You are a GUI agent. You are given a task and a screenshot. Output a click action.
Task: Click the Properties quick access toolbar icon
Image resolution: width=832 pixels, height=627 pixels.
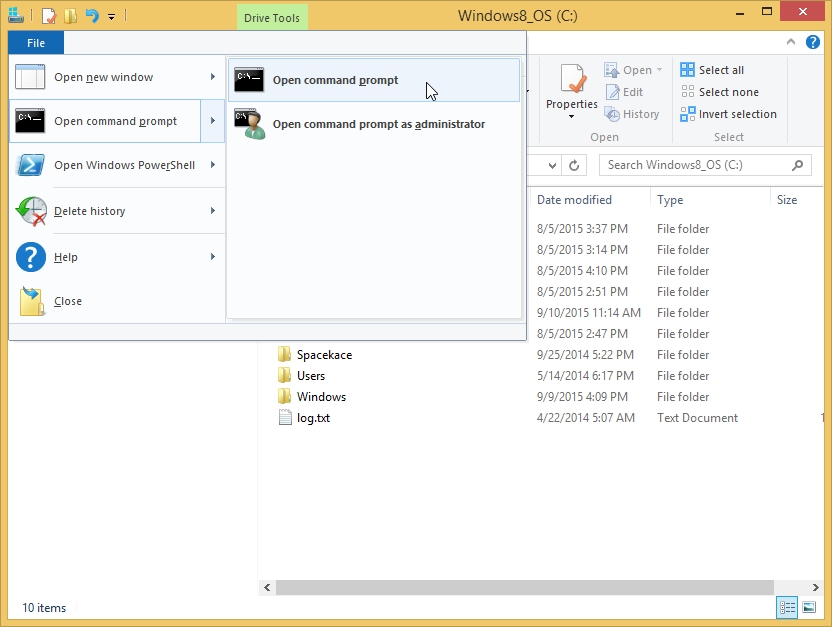pos(49,16)
